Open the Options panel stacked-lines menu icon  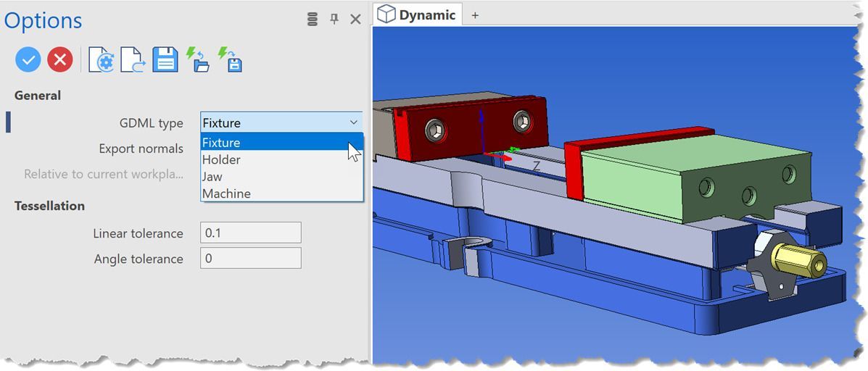(x=313, y=20)
